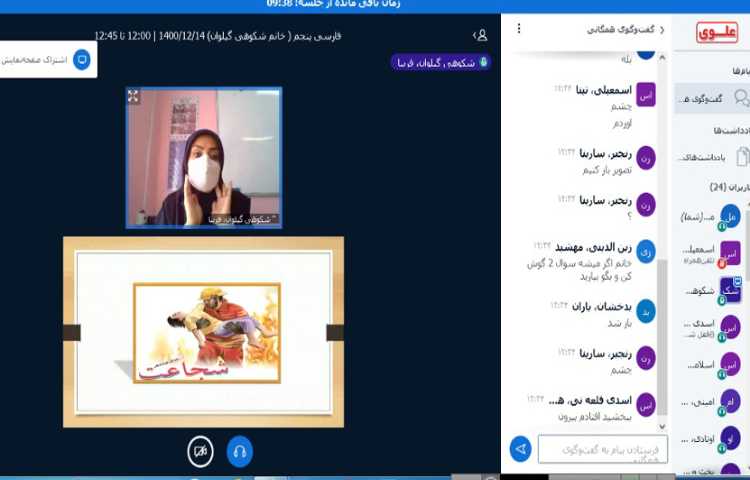Expand the webcam to fullscreen
750x480 pixels.
click(133, 96)
